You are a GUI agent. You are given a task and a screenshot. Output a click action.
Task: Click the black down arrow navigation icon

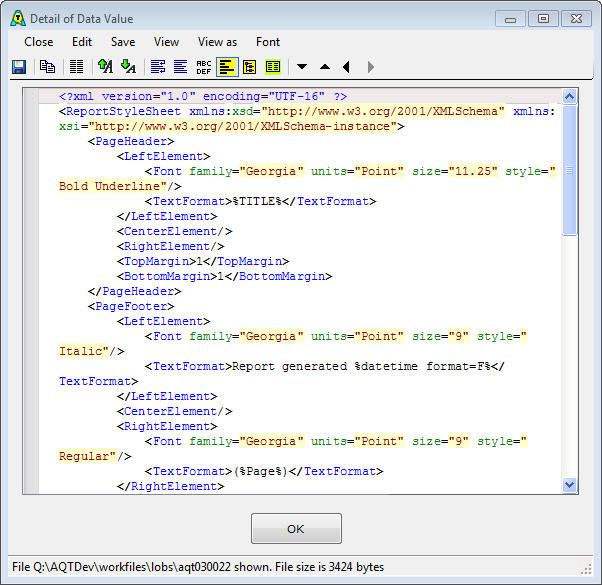pos(302,67)
